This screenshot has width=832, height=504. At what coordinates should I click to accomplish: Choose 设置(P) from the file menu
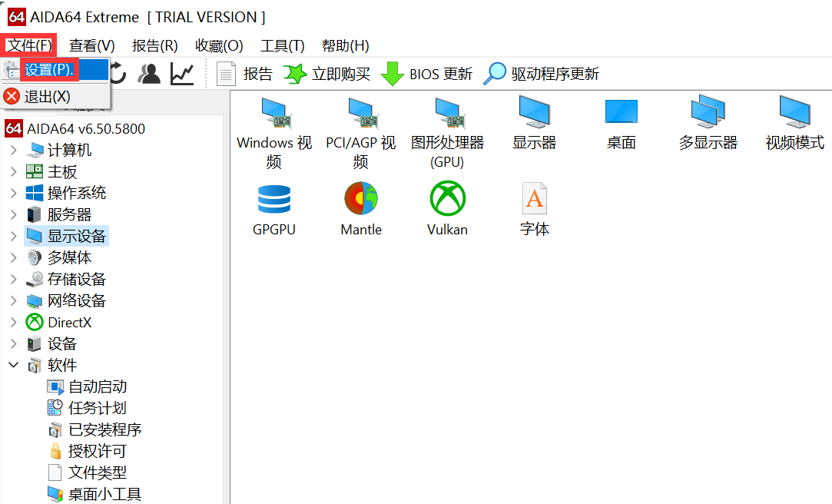(49, 70)
